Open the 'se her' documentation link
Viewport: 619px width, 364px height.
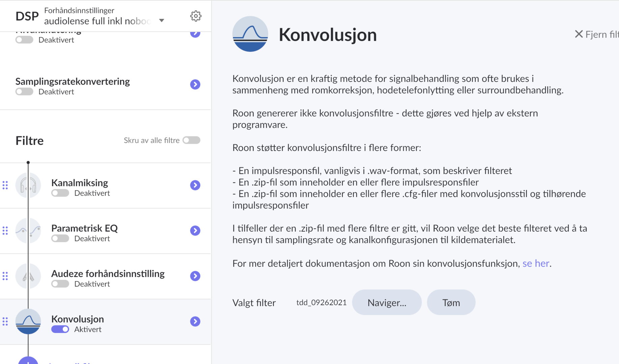(x=536, y=263)
